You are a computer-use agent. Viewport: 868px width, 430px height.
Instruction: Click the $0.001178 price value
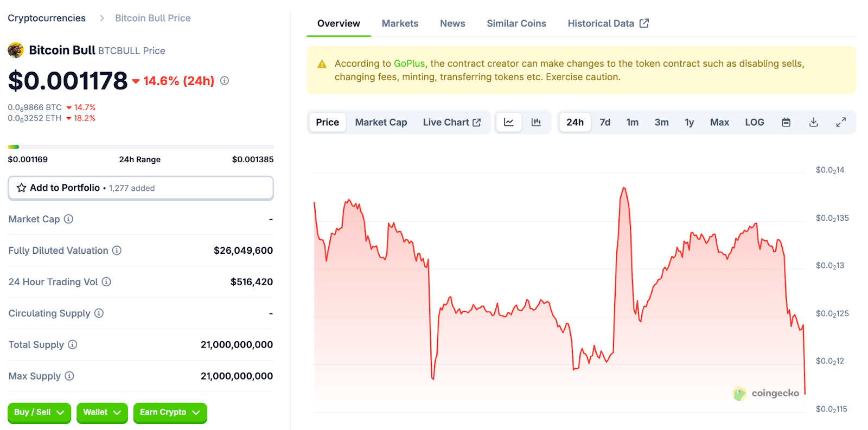[x=68, y=81]
